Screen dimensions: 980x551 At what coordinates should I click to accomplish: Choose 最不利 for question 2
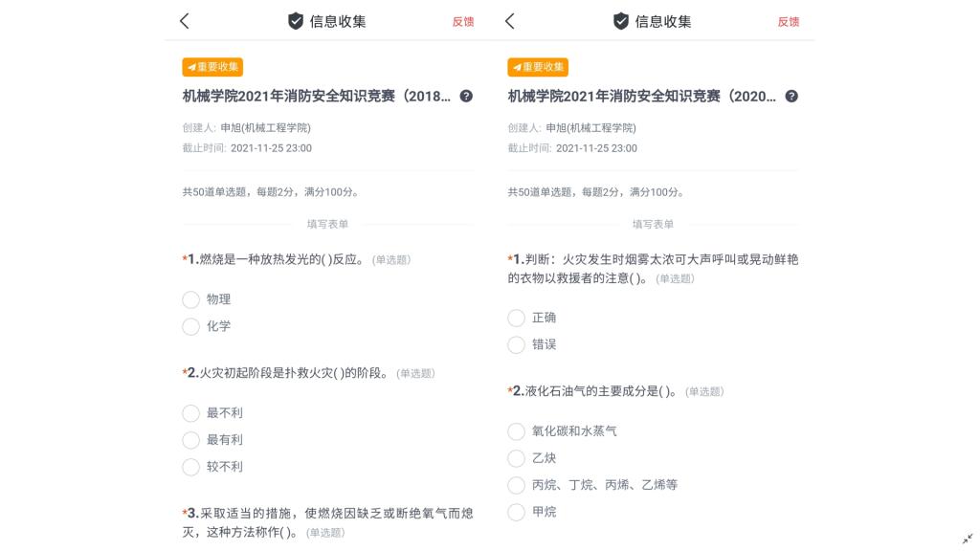[191, 413]
